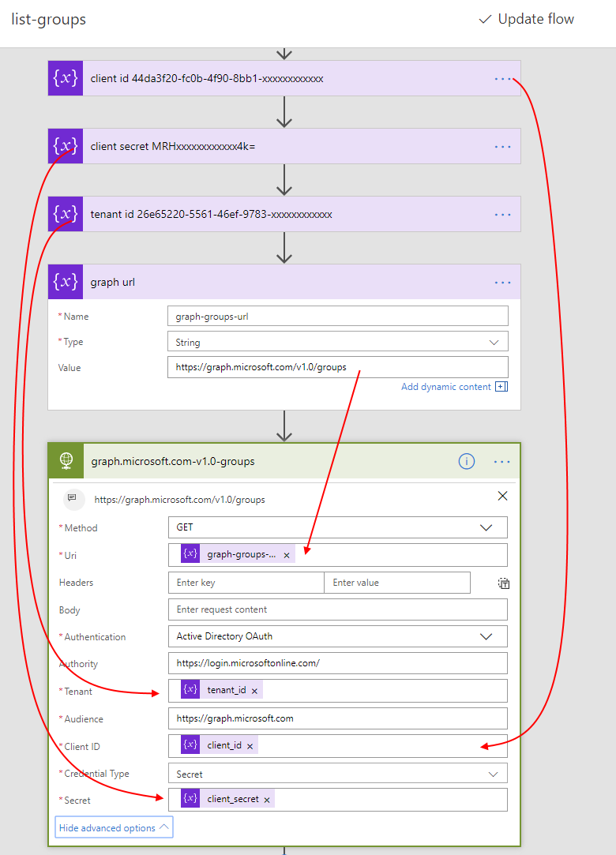Open the HTTP action ellipsis menu
Viewport: 616px width, 855px height.
pos(503,461)
